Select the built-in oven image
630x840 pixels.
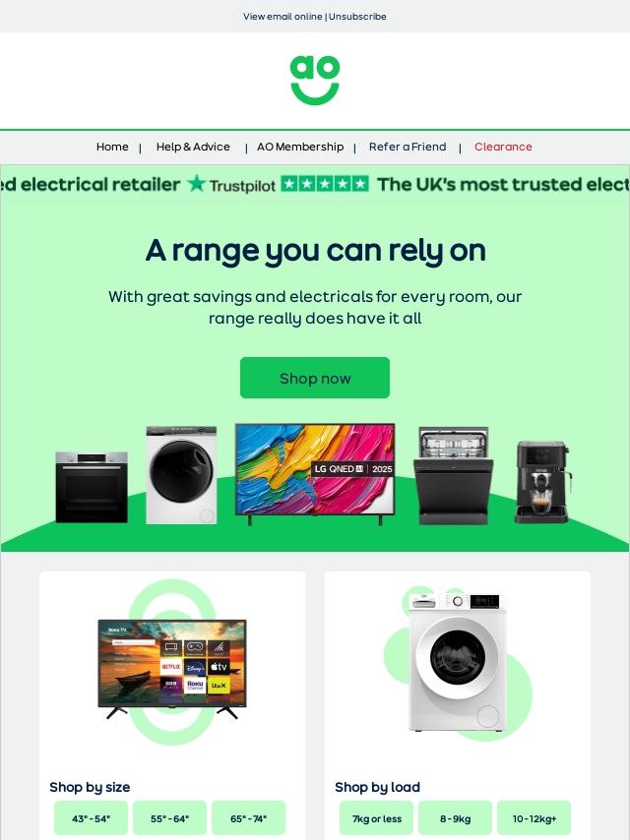coord(92,487)
